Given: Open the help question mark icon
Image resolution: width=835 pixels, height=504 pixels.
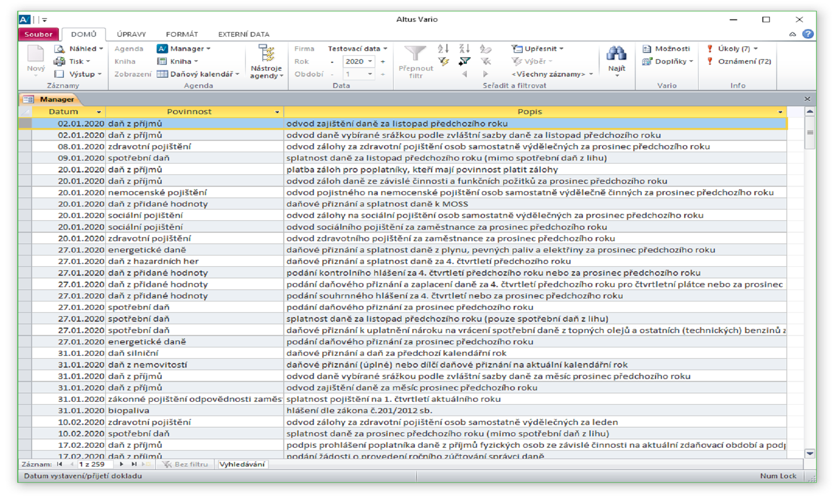Looking at the screenshot, I should click(x=808, y=34).
